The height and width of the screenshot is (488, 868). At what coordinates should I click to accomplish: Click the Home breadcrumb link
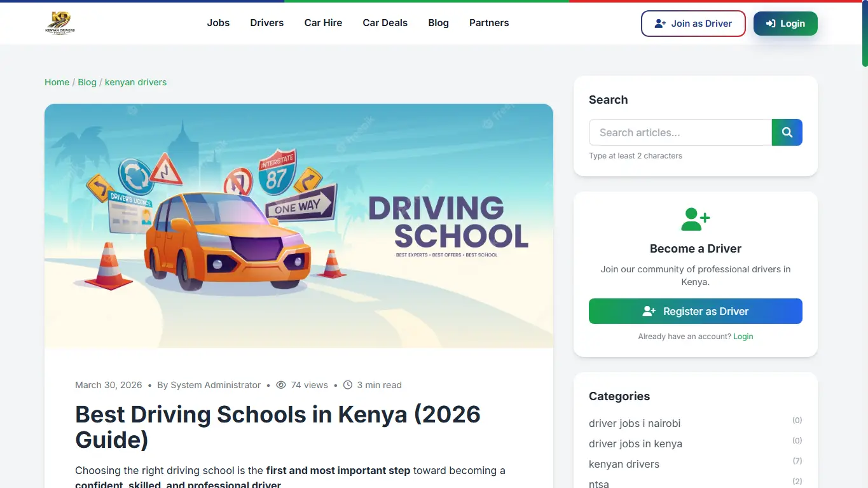click(x=57, y=82)
